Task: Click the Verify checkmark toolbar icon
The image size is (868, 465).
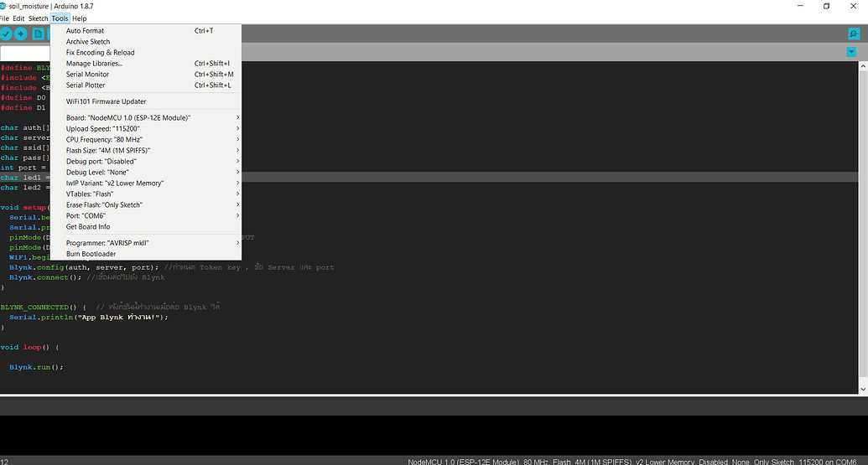Action: tap(7, 34)
